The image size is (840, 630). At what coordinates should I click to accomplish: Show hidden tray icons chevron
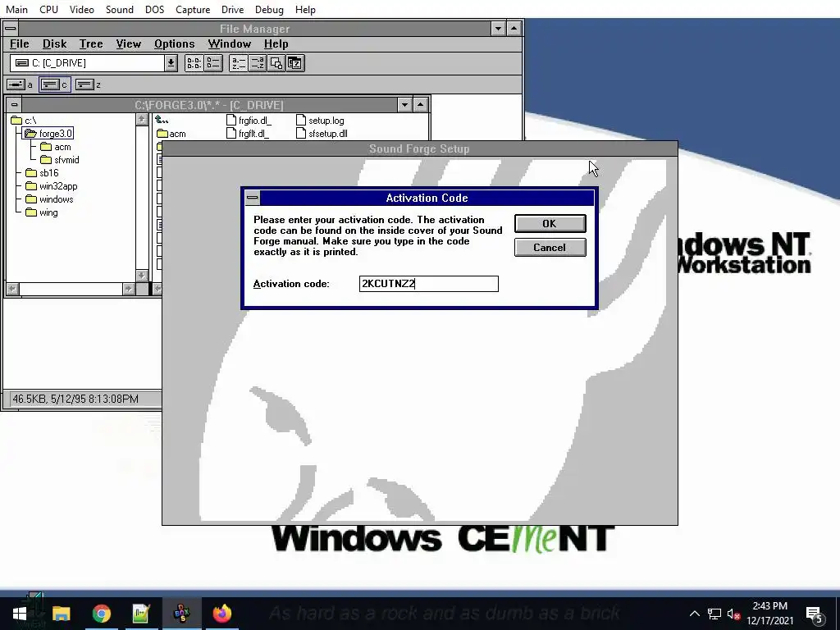694,614
